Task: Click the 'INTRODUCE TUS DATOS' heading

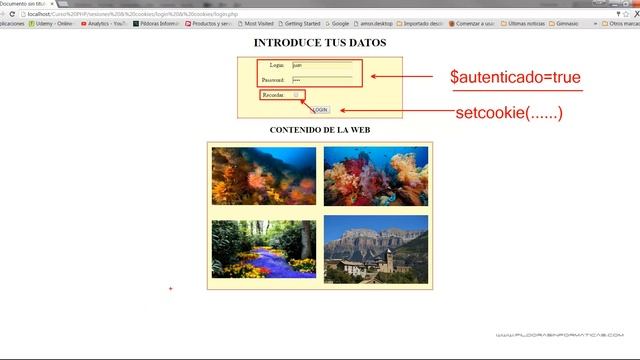Action: (320, 42)
